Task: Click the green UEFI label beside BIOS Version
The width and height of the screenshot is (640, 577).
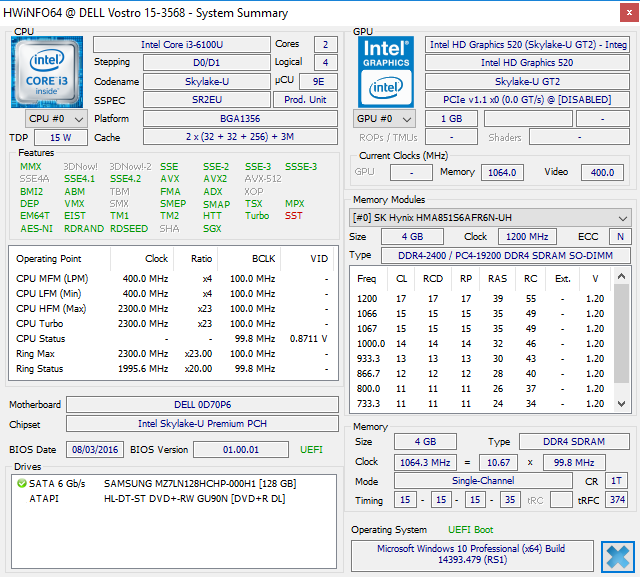Action: (311, 450)
